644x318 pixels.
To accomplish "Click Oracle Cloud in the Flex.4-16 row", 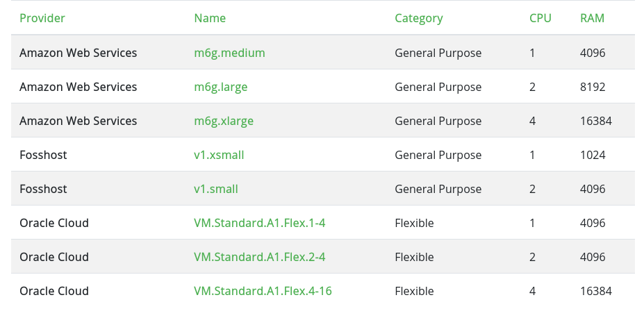I will coord(54,291).
